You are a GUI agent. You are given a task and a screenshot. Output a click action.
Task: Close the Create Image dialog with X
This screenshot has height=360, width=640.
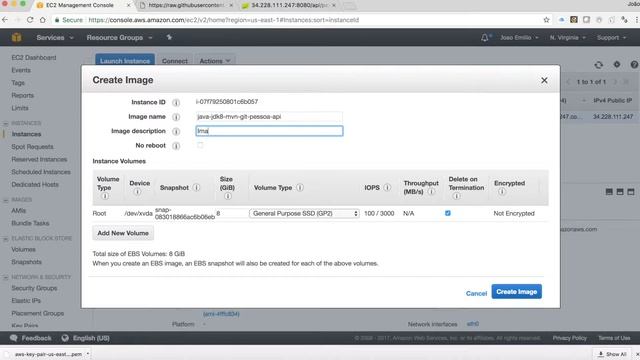(x=544, y=80)
